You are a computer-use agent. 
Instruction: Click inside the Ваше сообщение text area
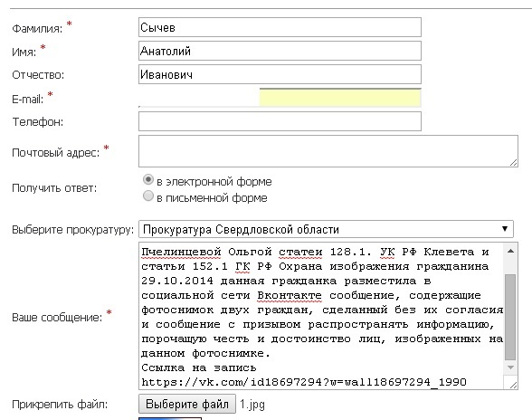(x=322, y=316)
